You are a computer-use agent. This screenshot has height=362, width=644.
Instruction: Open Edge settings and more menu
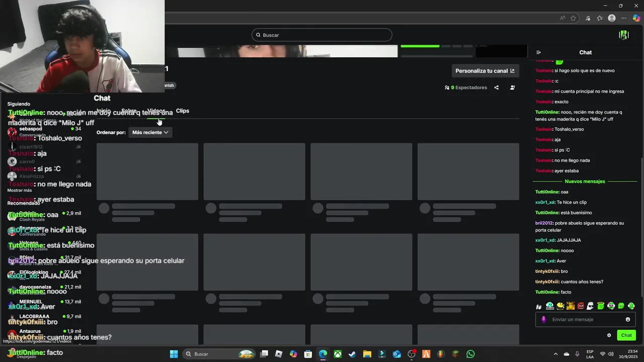tap(624, 18)
